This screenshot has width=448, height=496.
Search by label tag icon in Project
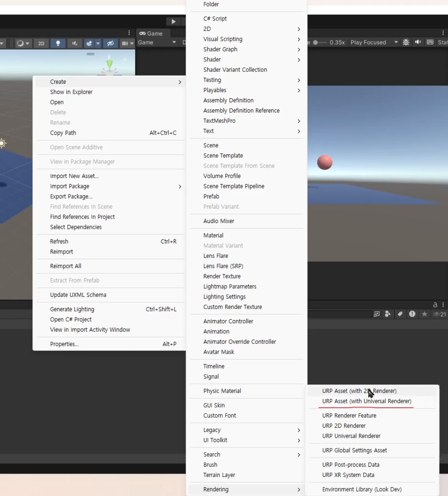[400, 314]
